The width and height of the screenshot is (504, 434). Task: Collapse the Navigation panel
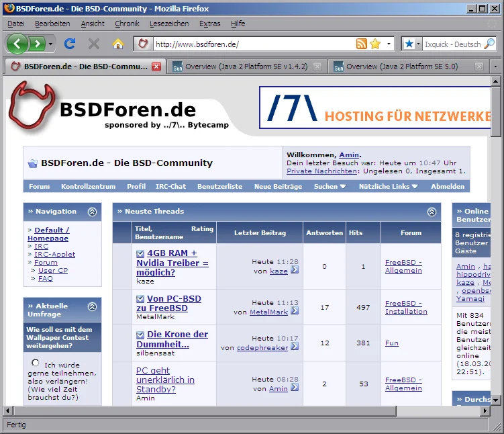(92, 212)
